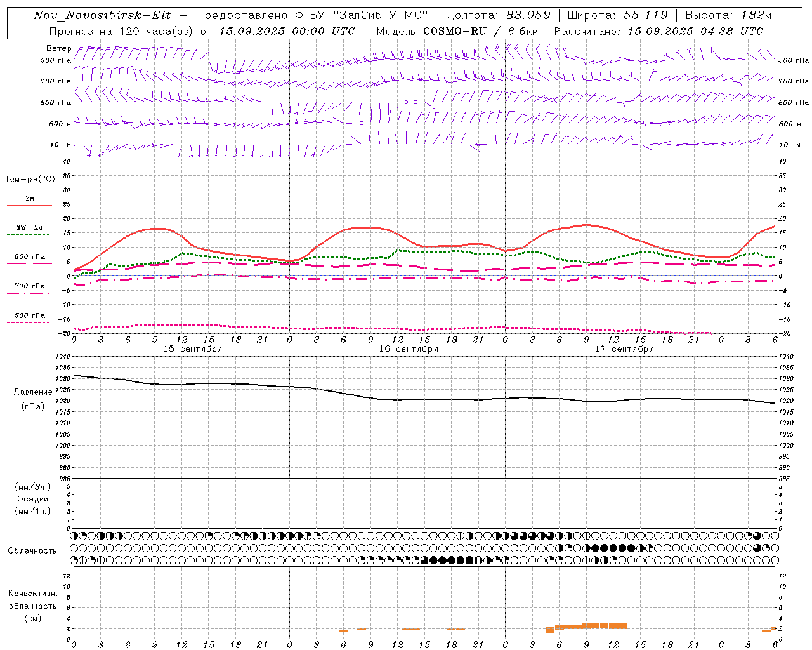This screenshot has height=650, width=812.
Task: Click the 700 гПа temperature legend entry
Action: pyautogui.click(x=30, y=286)
